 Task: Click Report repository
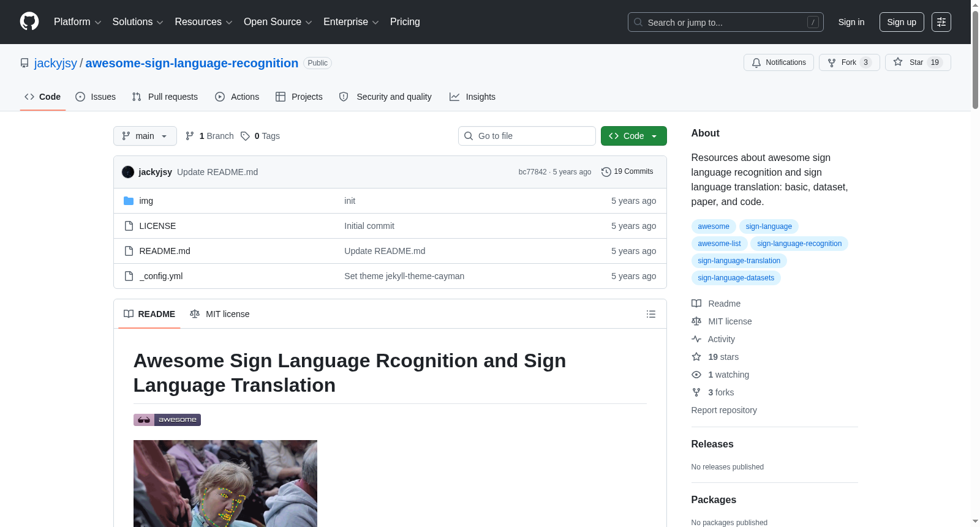(724, 410)
